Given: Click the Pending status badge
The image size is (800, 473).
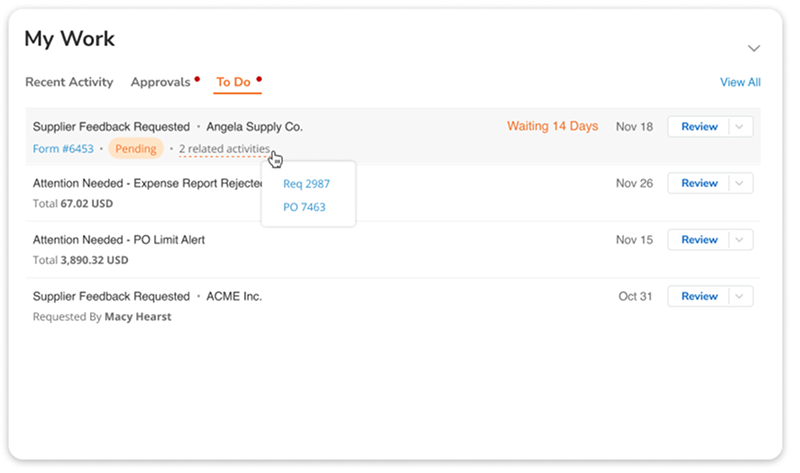Looking at the screenshot, I should [136, 149].
